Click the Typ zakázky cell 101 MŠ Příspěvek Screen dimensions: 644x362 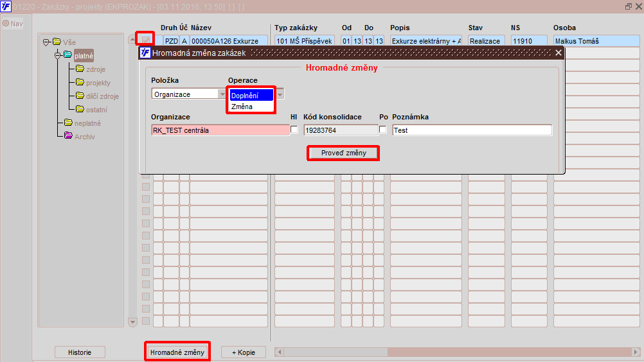pos(305,41)
